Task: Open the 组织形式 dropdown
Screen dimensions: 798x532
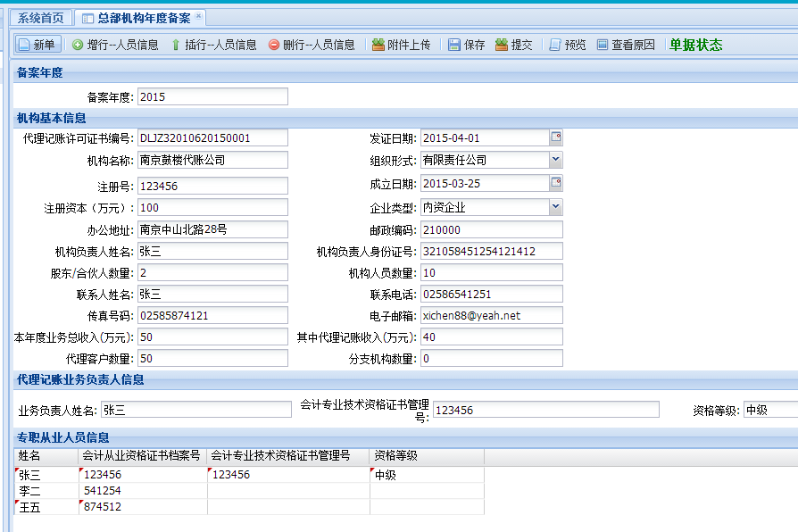Action: (556, 159)
